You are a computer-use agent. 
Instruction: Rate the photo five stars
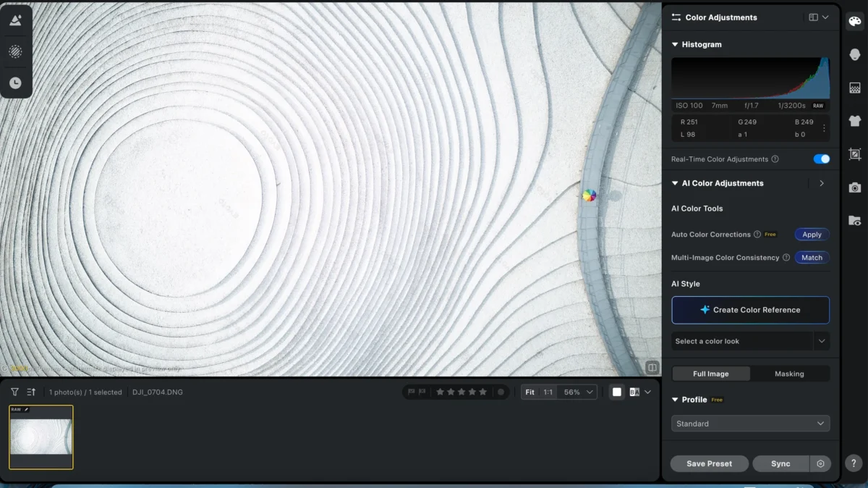click(482, 392)
